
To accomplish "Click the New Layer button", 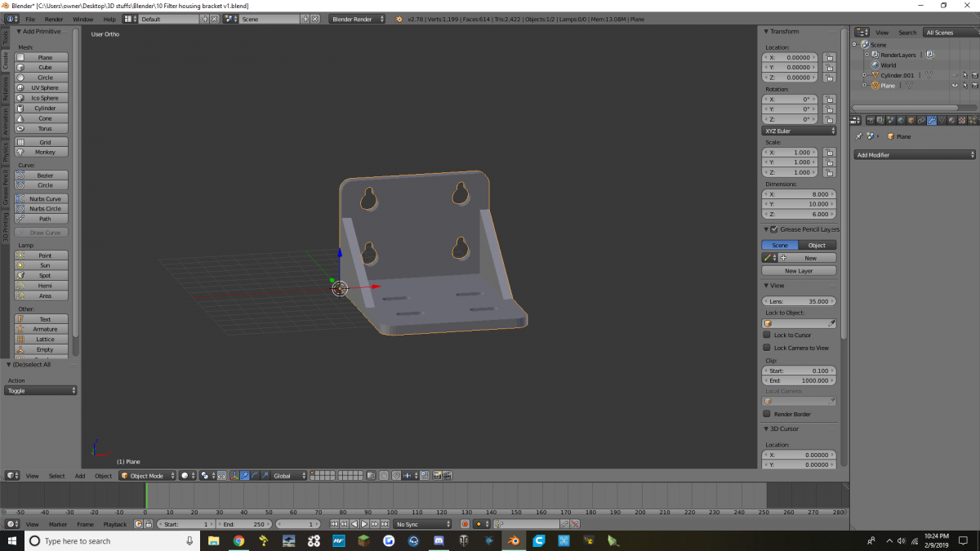I will [799, 271].
